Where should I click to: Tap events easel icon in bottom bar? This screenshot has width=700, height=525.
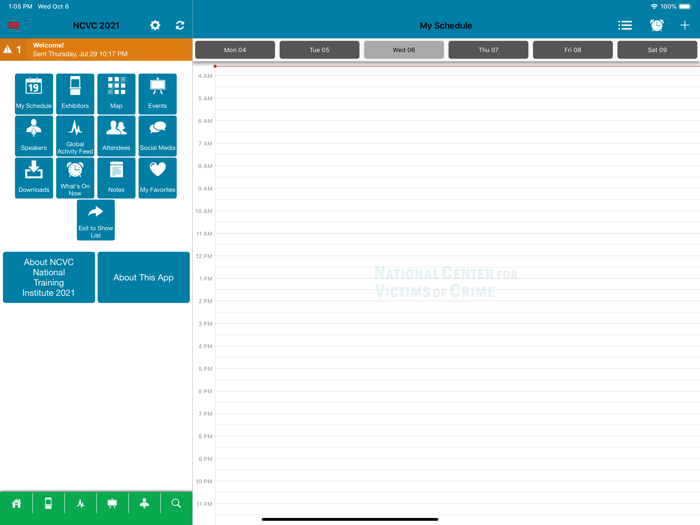[x=112, y=504]
